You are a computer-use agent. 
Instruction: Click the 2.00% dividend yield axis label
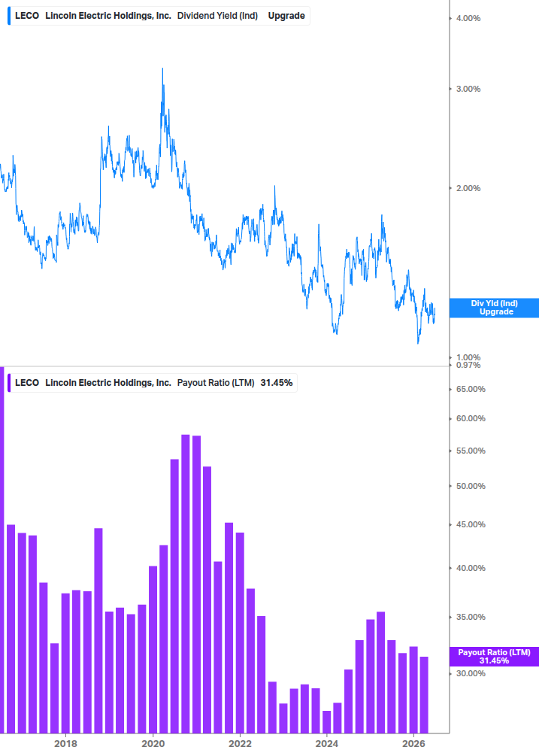[468, 188]
